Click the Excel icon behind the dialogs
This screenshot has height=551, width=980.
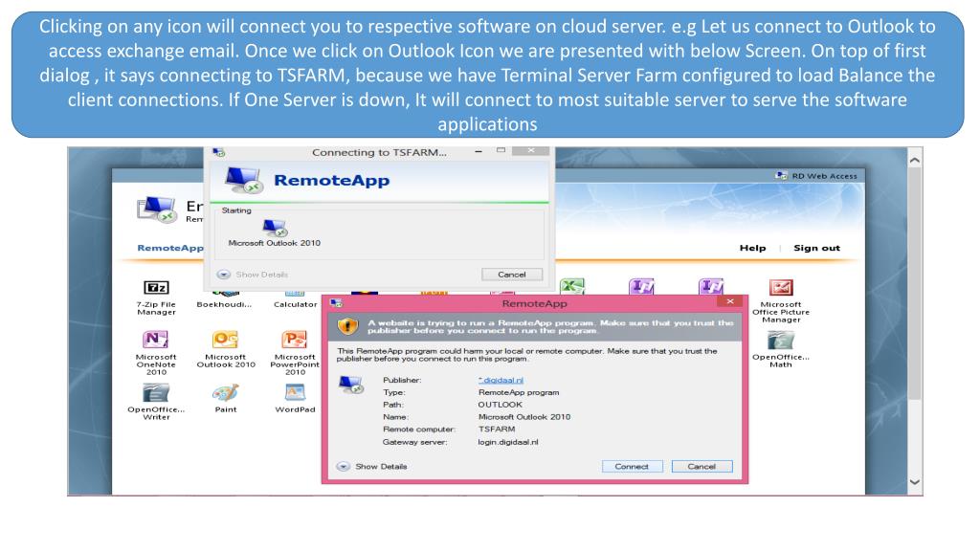pos(572,286)
